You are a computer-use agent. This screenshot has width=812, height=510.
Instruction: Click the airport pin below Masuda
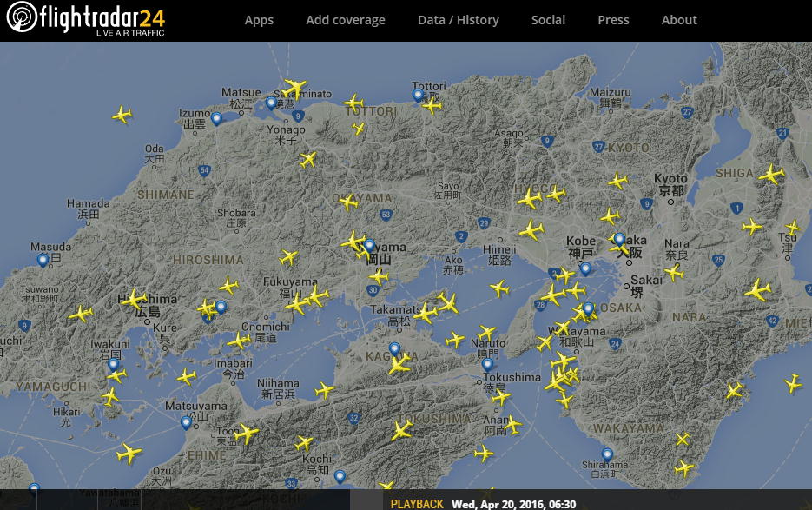pos(43,260)
